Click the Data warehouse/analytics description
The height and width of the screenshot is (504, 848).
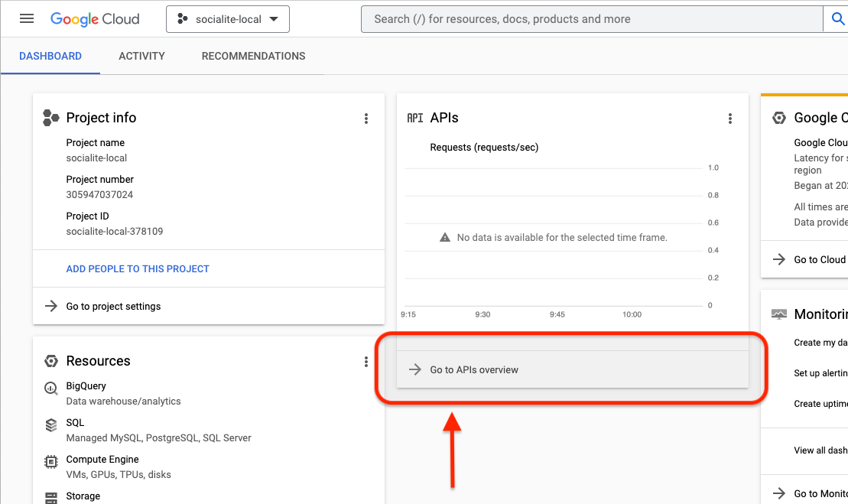click(123, 401)
